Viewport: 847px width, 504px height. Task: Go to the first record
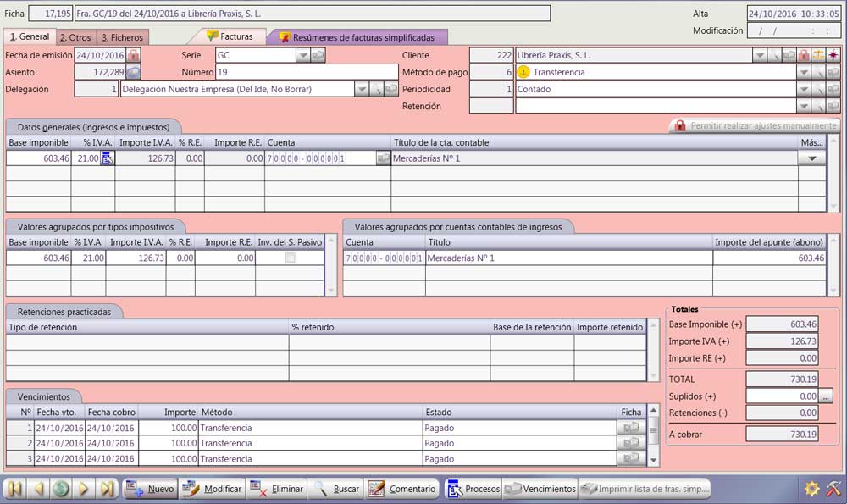[x=15, y=489]
